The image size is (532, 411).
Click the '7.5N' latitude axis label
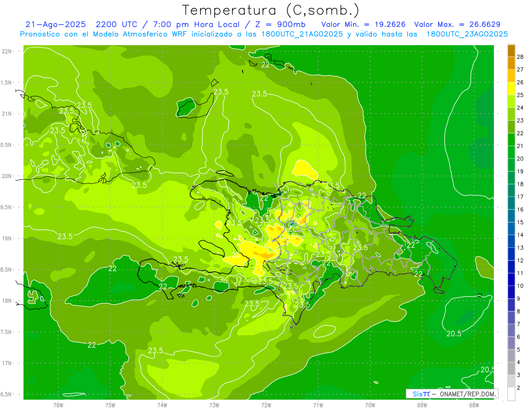[6, 332]
